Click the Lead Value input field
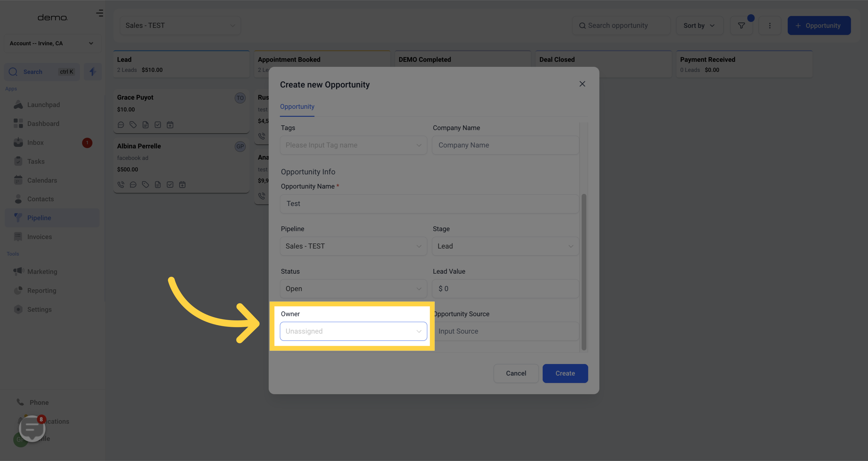This screenshot has height=461, width=868. [505, 289]
